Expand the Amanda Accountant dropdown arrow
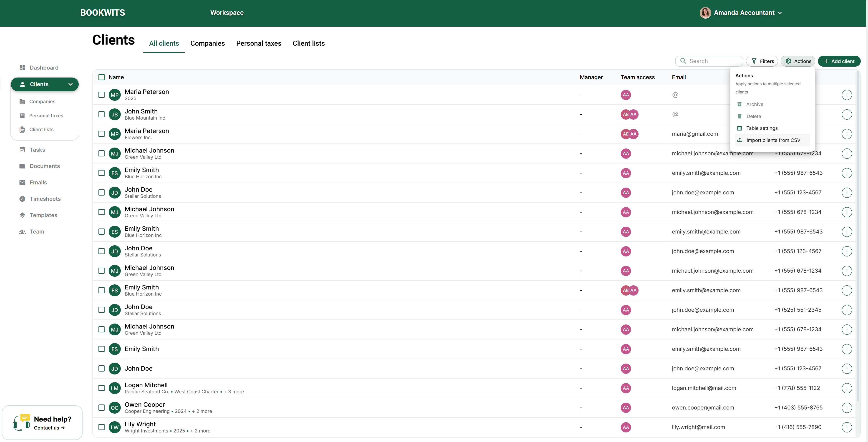Screen dimensions: 868x442 [780, 13]
